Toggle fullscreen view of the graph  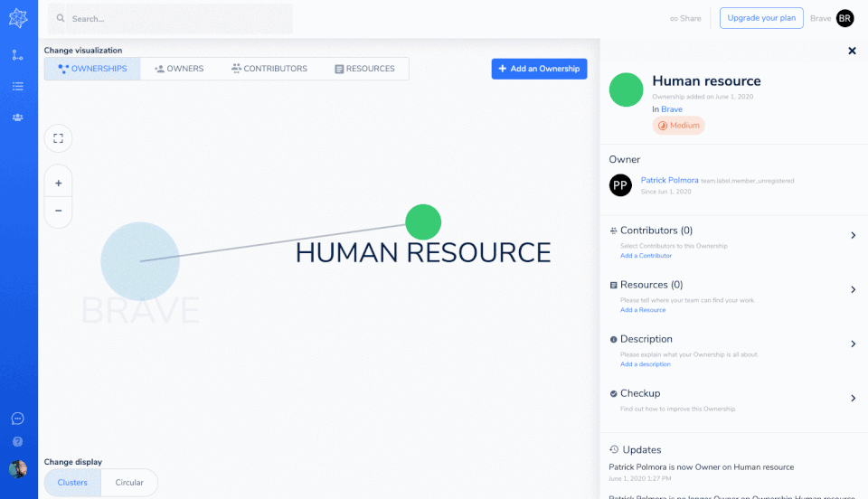58,138
